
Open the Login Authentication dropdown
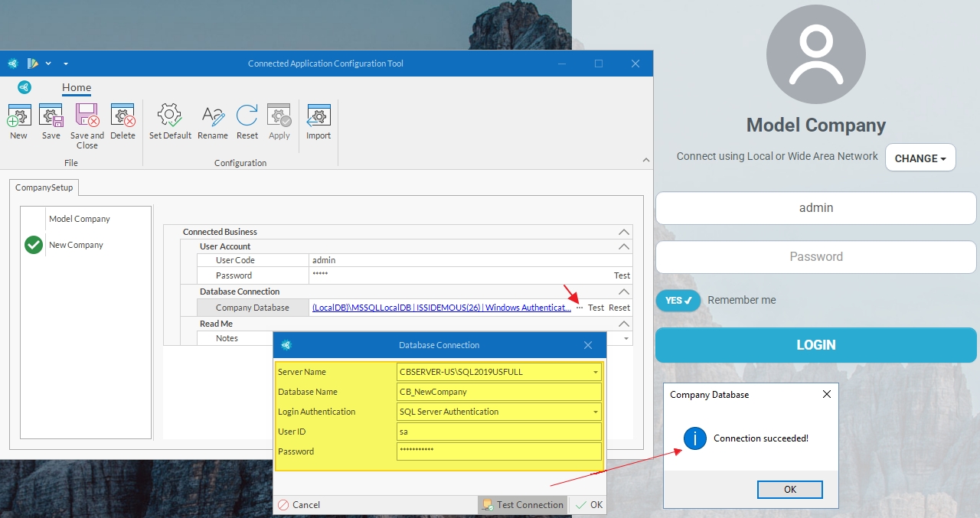pyautogui.click(x=595, y=412)
